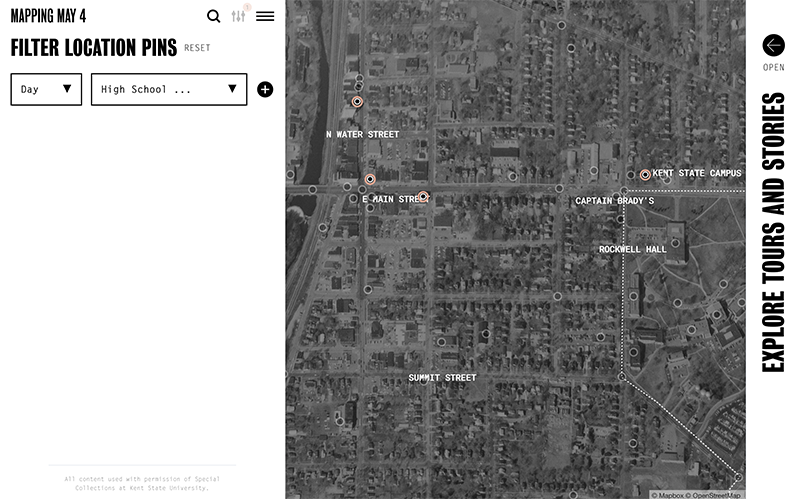Expand the High School filter dropdown
This screenshot has width=800, height=499.
click(x=168, y=89)
